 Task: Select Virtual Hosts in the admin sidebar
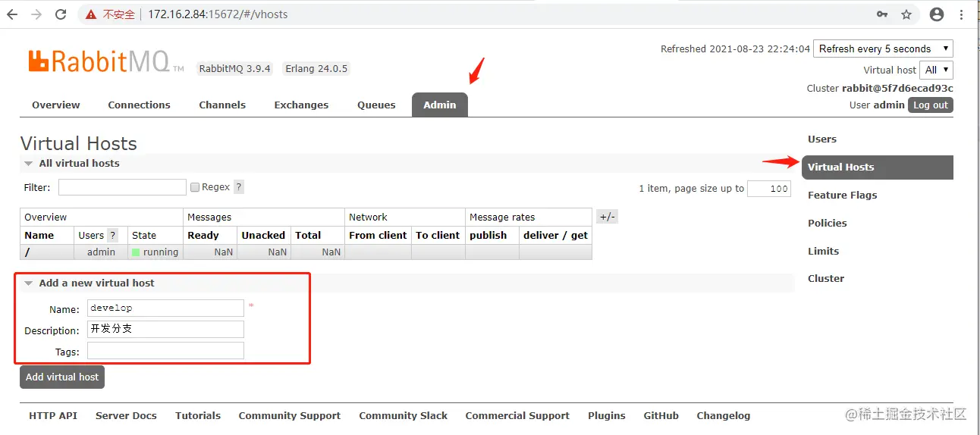click(878, 167)
